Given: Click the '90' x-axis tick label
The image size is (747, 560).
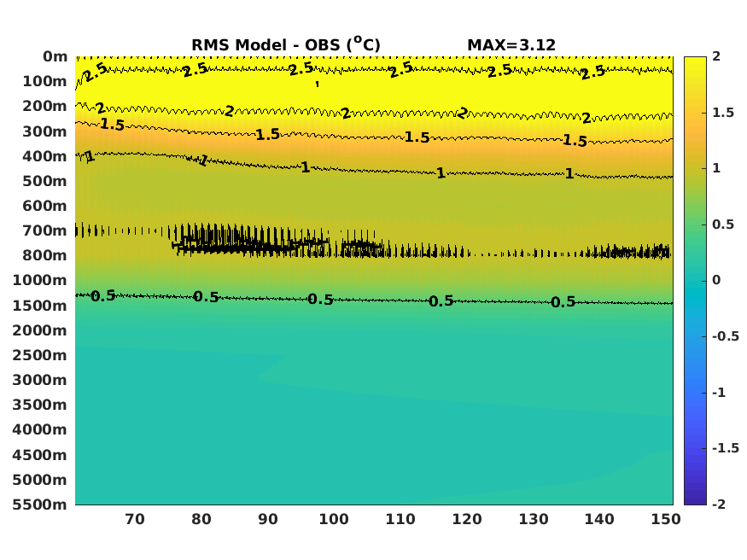Looking at the screenshot, I should point(268,519).
